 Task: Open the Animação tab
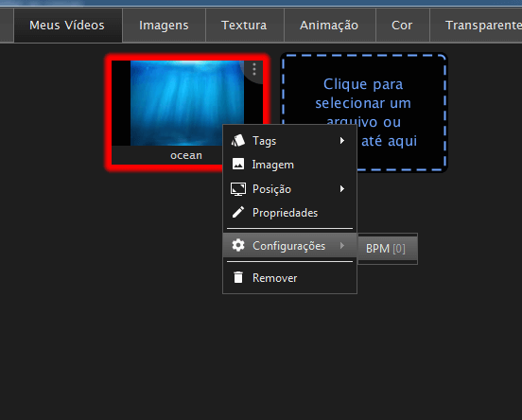329,26
